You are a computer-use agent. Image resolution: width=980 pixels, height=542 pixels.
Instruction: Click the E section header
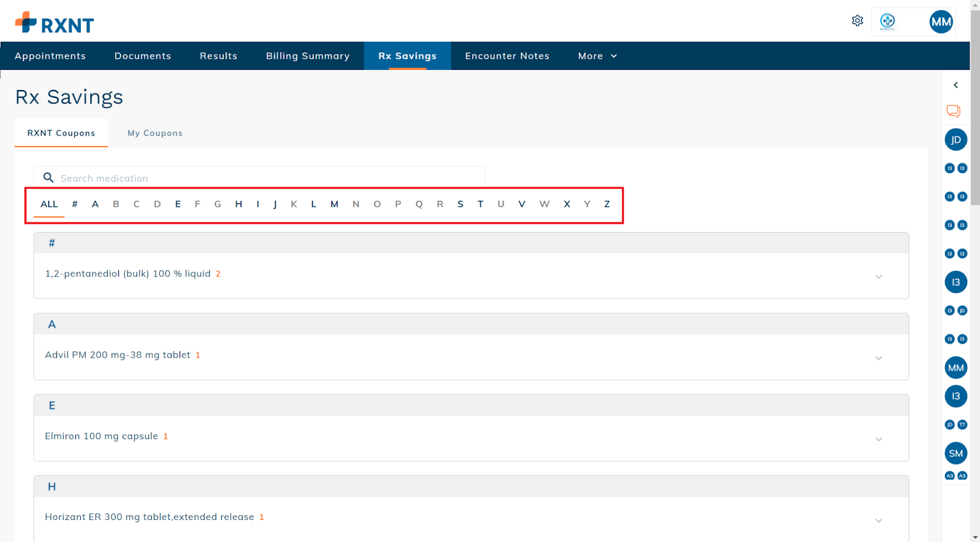[x=471, y=405]
